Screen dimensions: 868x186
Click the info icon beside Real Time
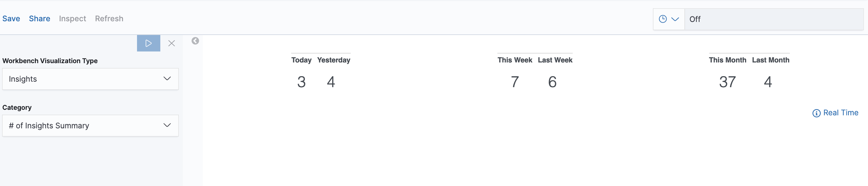coord(816,113)
